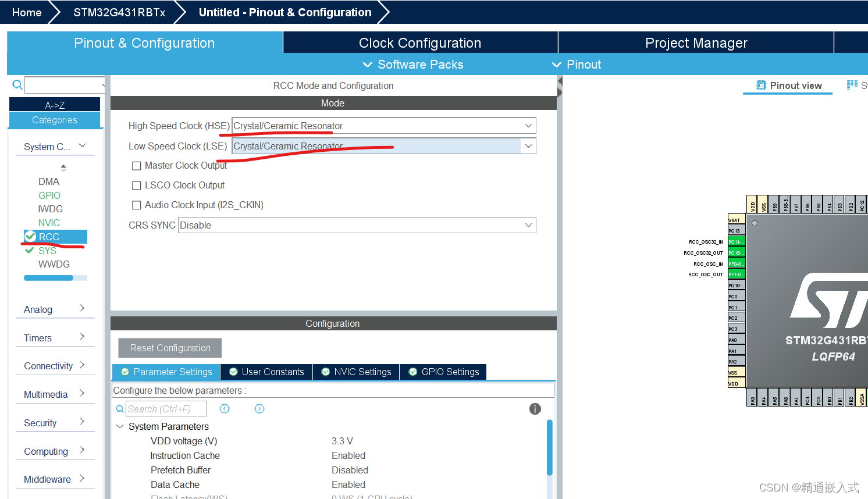This screenshot has height=499, width=868.
Task: Open Pinout view chip icon
Action: [761, 85]
